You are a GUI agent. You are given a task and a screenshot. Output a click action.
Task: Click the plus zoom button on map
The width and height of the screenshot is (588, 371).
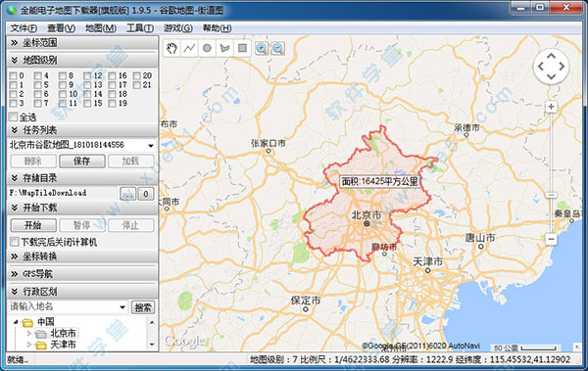point(551,107)
